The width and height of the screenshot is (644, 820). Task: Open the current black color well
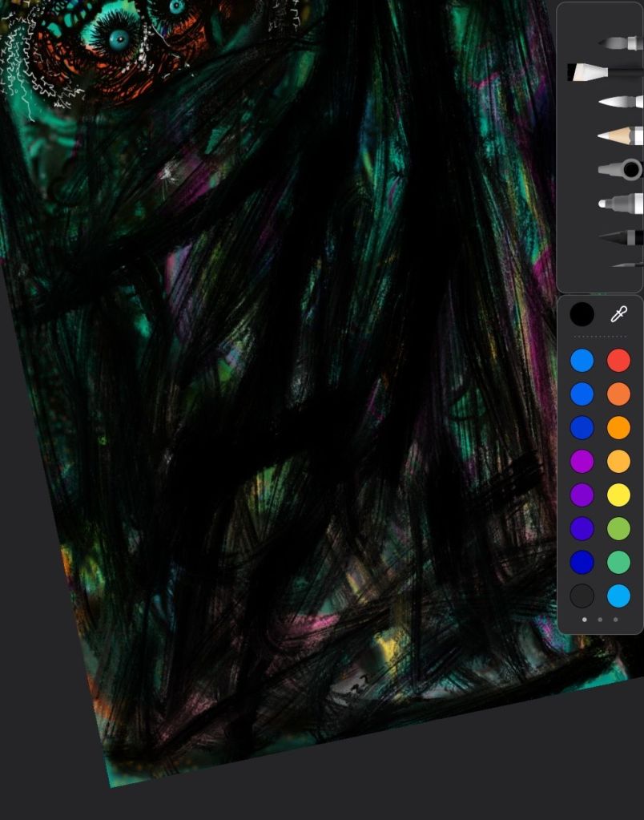pos(582,314)
